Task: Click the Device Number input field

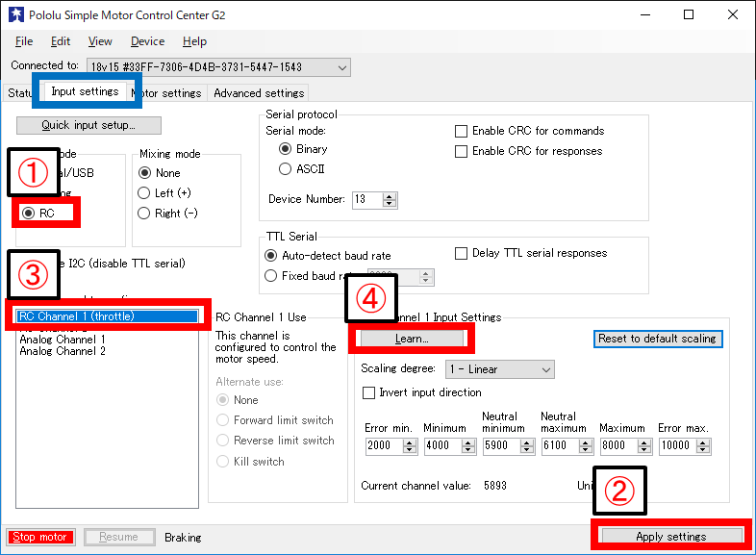Action: click(x=367, y=200)
